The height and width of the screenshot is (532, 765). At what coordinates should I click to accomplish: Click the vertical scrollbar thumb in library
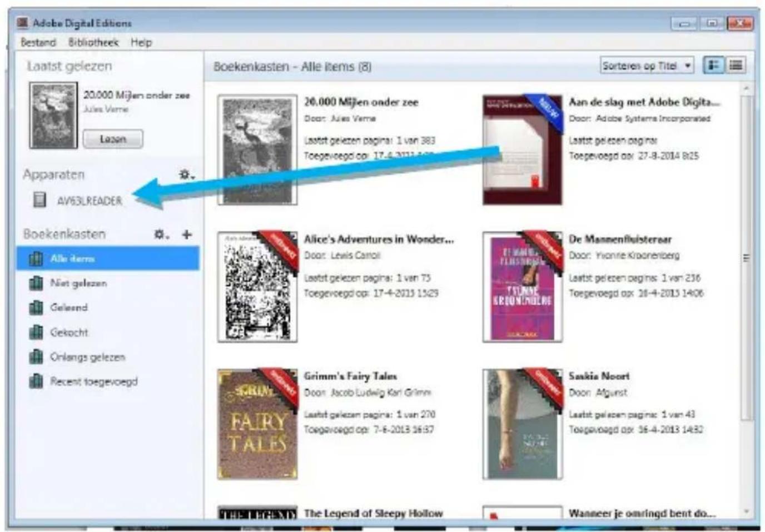(x=747, y=258)
